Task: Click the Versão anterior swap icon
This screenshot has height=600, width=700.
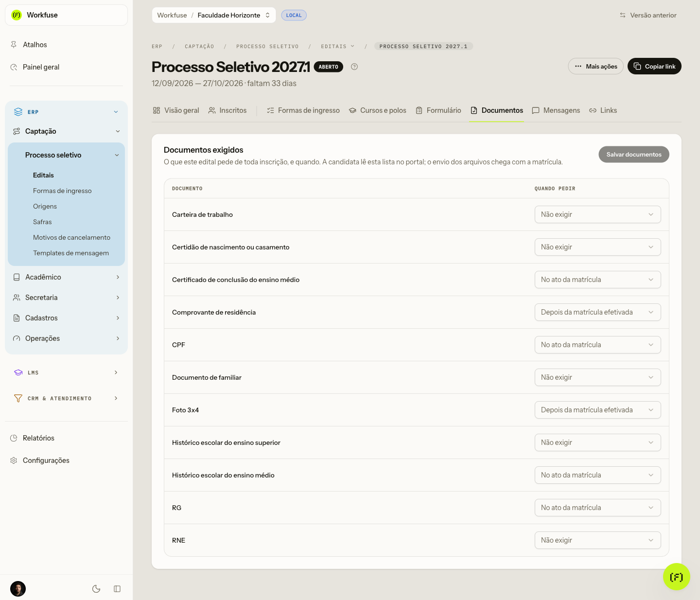Action: pyautogui.click(x=623, y=15)
